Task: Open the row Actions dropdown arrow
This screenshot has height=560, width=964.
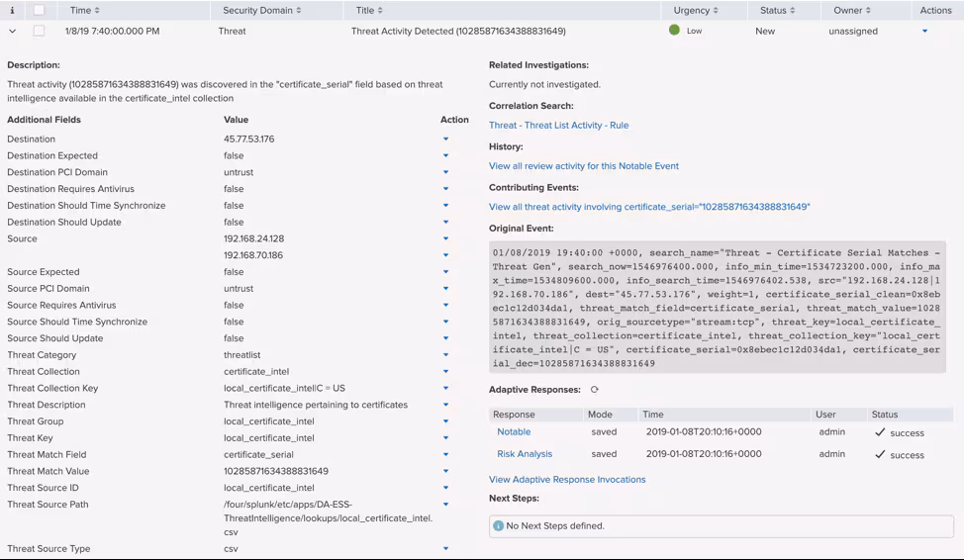Action: [924, 31]
